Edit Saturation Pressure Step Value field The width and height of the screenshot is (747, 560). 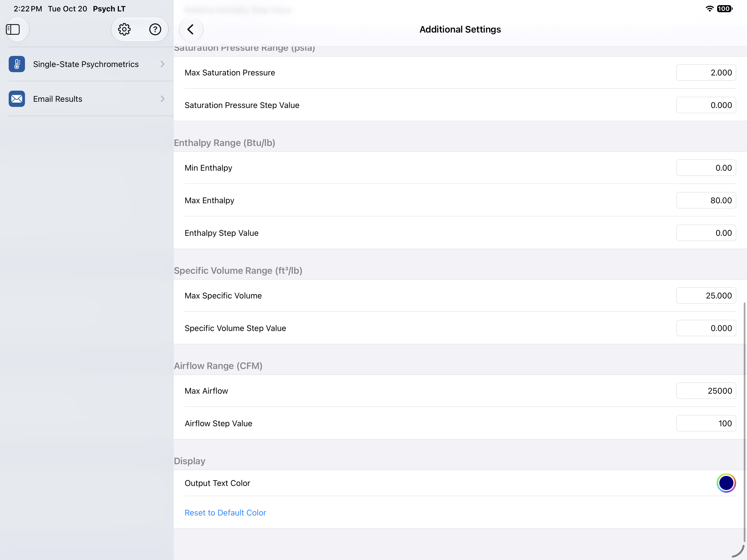(706, 105)
